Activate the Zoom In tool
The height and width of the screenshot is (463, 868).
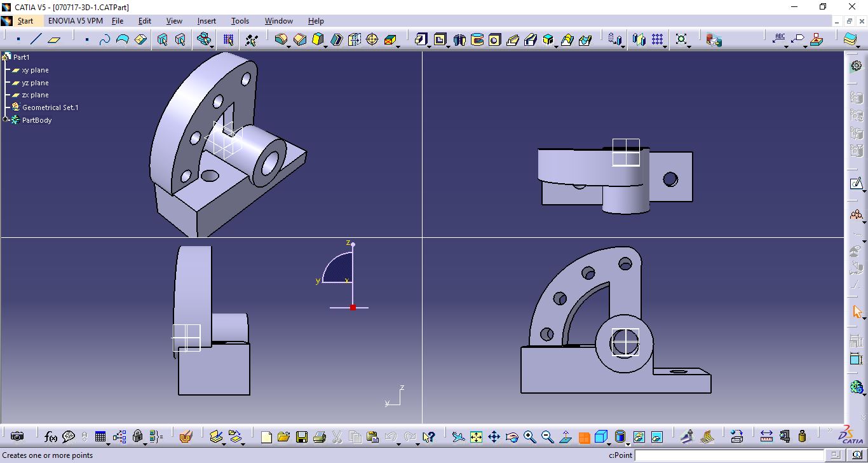529,437
